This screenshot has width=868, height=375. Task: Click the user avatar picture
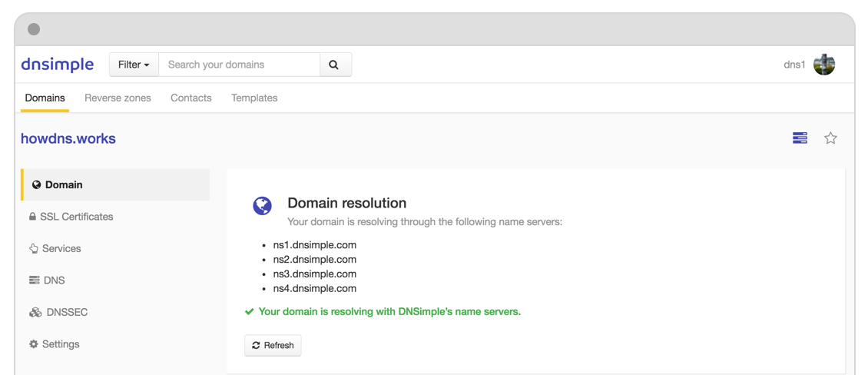coord(823,65)
